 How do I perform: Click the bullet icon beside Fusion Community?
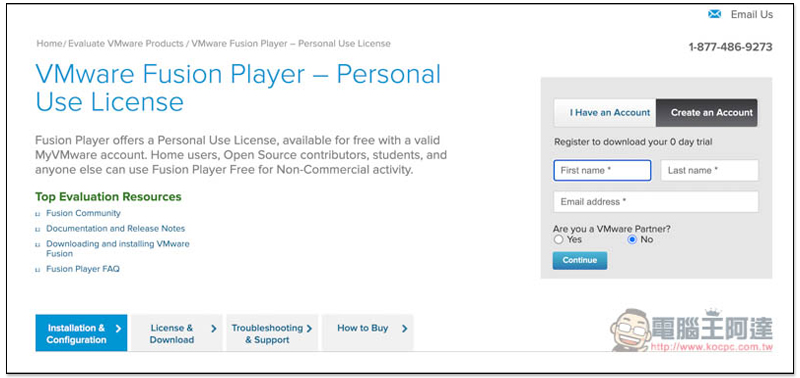pyautogui.click(x=38, y=214)
